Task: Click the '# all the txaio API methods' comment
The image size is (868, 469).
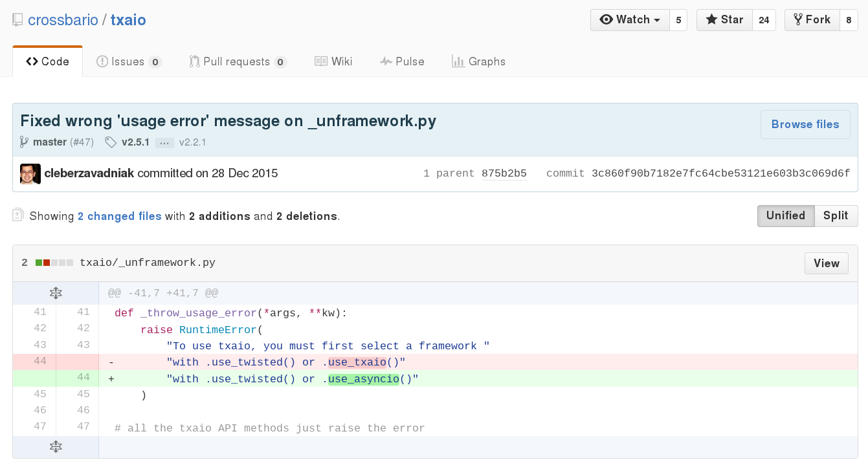Action: pos(270,428)
